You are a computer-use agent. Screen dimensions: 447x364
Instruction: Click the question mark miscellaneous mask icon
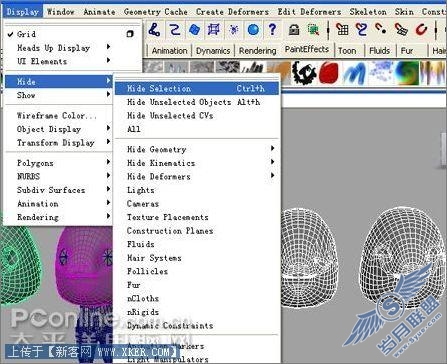pyautogui.click(x=273, y=30)
